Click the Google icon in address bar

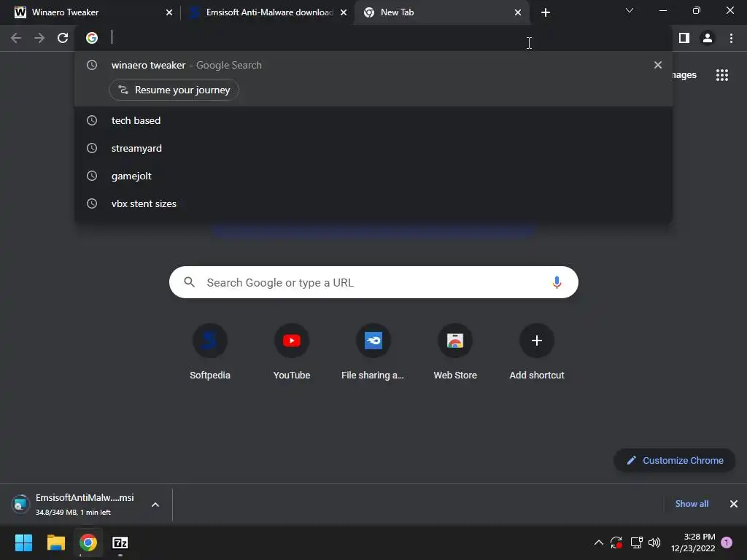click(92, 38)
